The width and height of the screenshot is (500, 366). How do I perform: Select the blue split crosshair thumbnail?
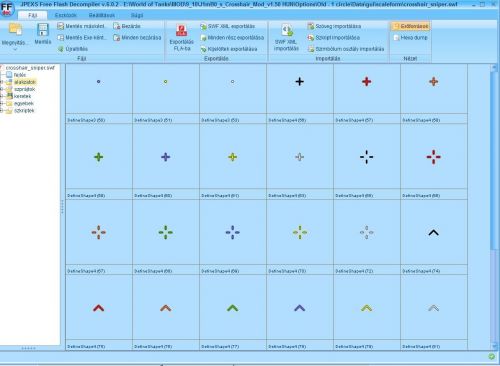233,232
